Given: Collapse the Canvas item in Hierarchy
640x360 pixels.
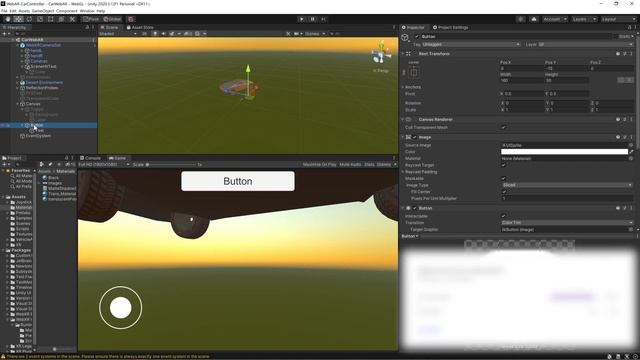Looking at the screenshot, I should click(x=17, y=104).
